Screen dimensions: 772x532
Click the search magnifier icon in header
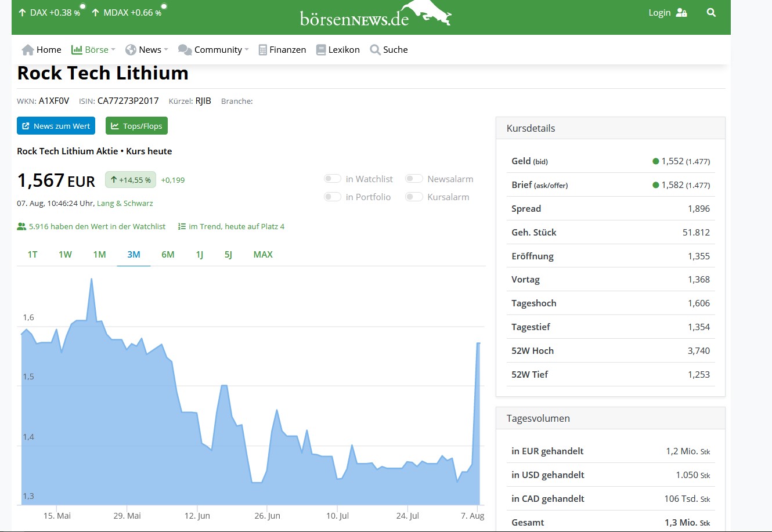tap(711, 13)
